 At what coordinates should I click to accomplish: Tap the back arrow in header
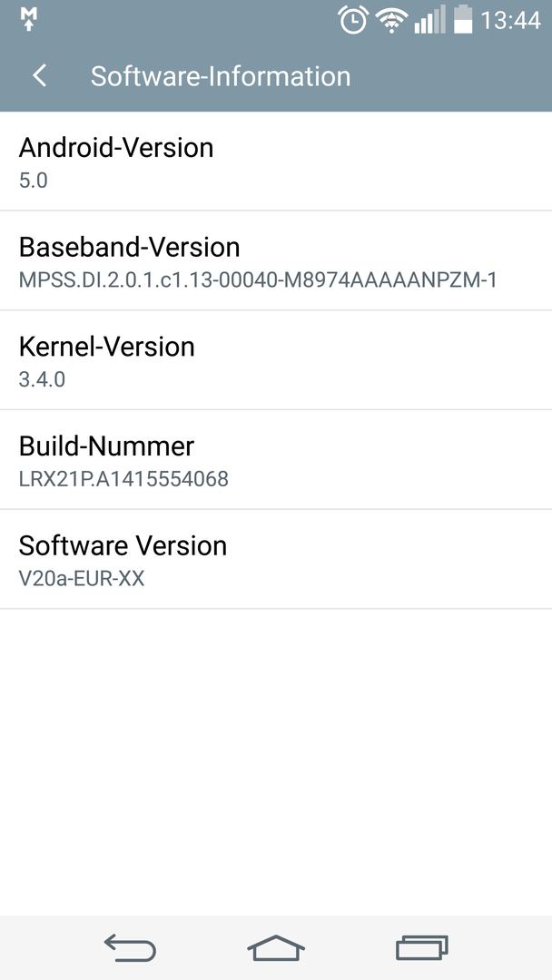point(39,76)
